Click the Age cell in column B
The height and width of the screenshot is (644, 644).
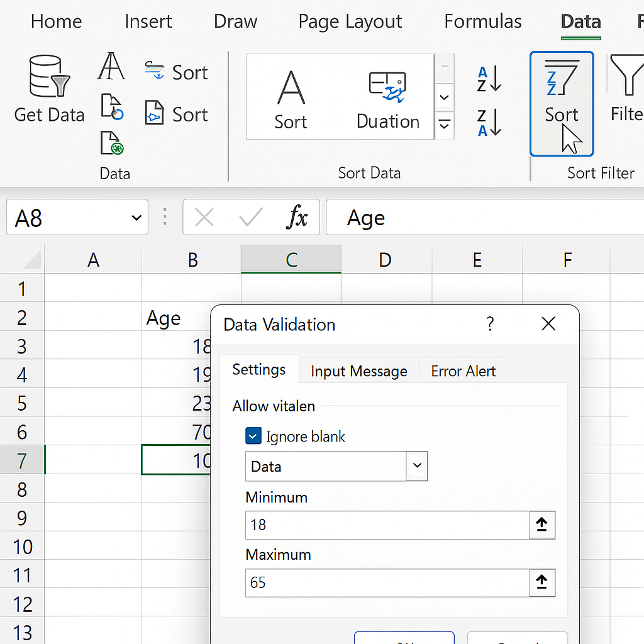[177, 317]
